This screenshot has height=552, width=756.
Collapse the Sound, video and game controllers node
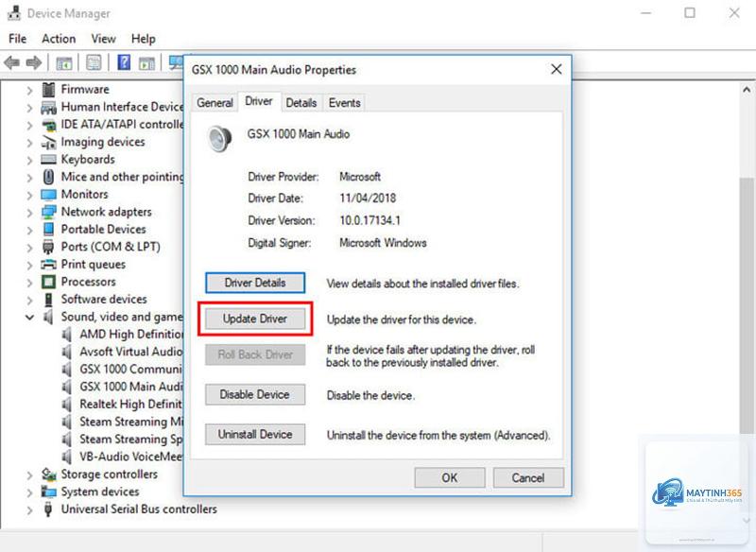(x=29, y=318)
